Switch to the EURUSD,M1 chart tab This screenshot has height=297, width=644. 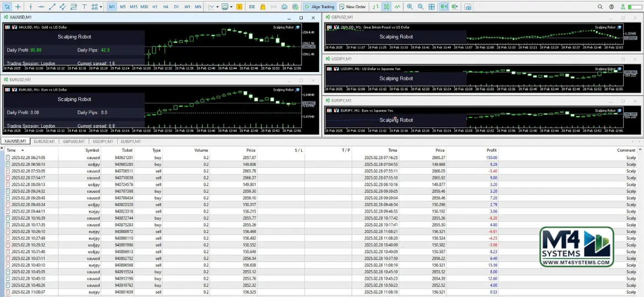(44, 141)
